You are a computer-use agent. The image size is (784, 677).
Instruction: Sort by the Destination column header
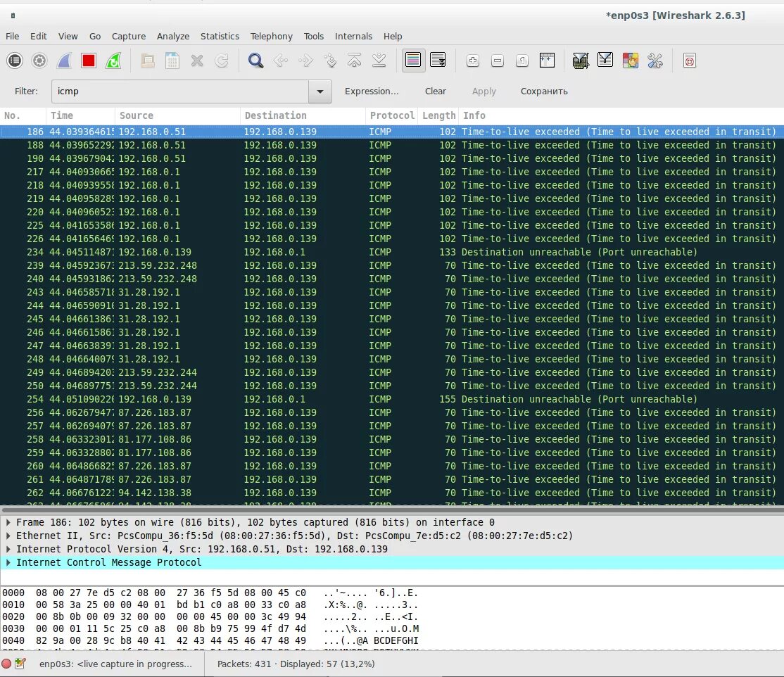pyautogui.click(x=303, y=115)
